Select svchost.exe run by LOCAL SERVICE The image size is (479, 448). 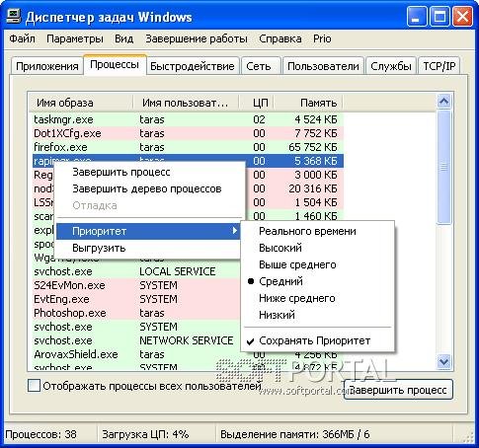click(136, 271)
